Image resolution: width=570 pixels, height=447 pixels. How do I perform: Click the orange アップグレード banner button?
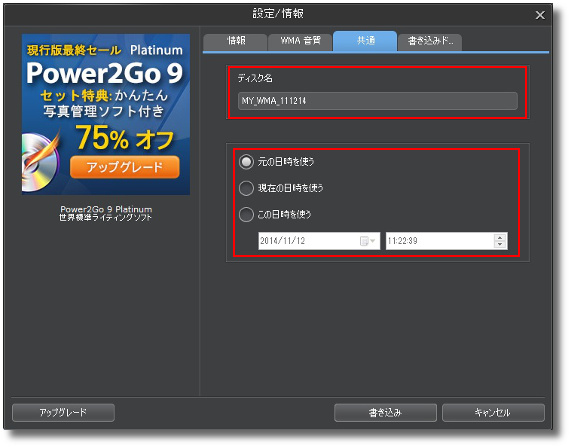pyautogui.click(x=125, y=167)
